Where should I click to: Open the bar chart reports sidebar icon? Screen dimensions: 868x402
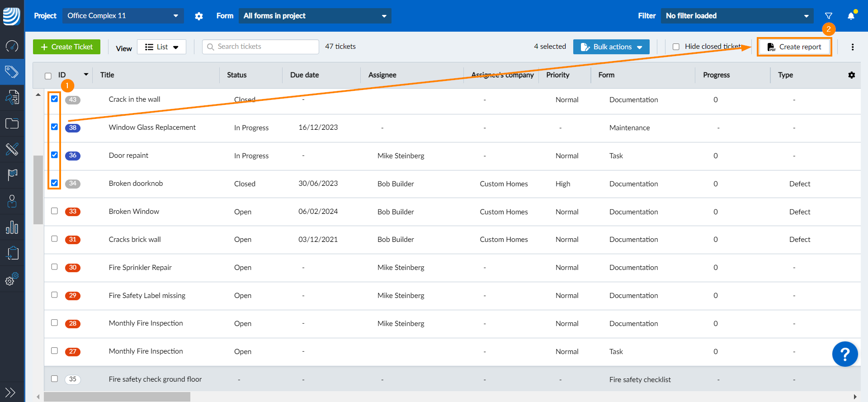pos(12,227)
